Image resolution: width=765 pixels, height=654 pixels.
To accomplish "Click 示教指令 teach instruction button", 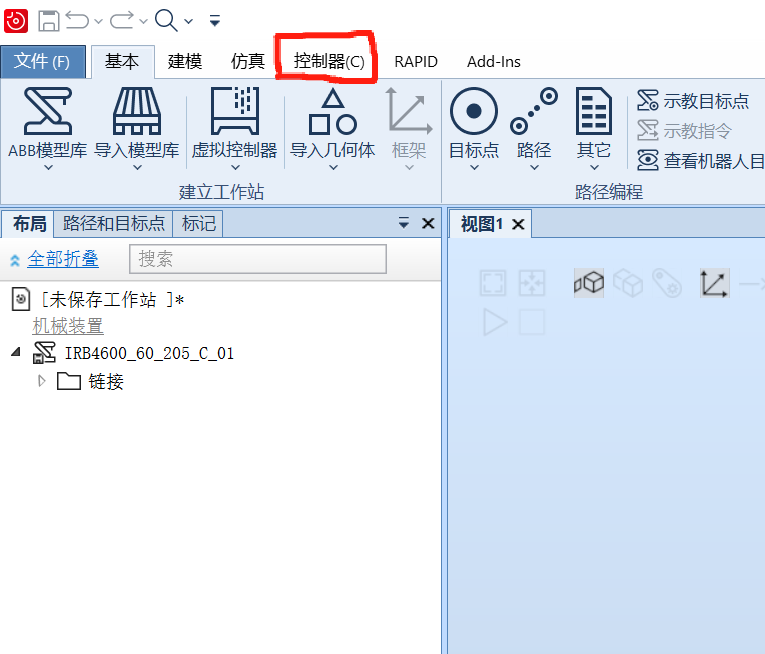I will point(684,131).
